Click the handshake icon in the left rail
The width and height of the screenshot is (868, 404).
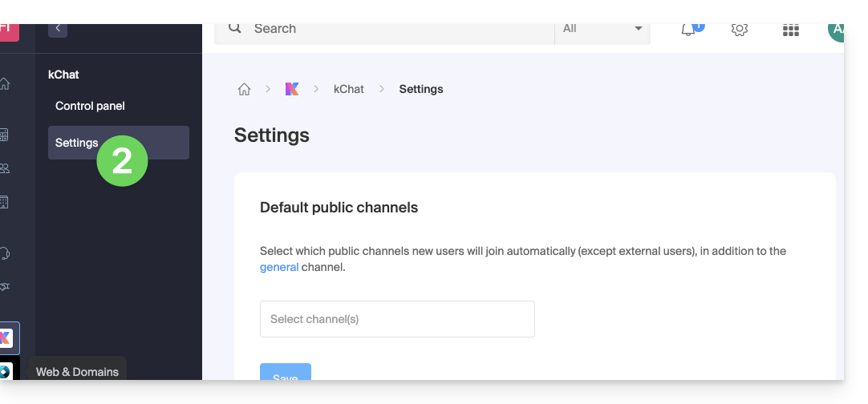(5, 287)
